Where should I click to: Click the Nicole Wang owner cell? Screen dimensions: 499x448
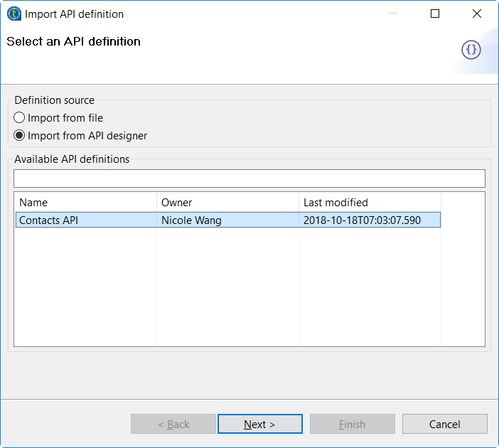click(191, 220)
